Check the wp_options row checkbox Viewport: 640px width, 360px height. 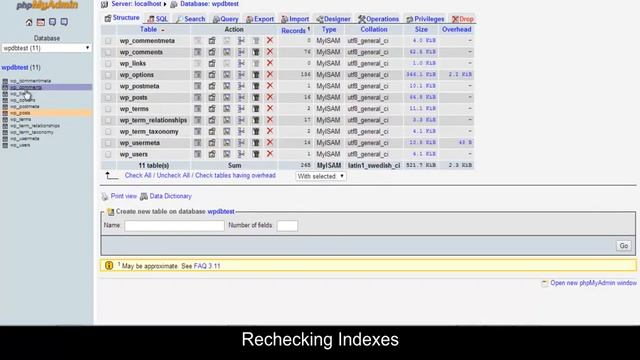pyautogui.click(x=108, y=75)
